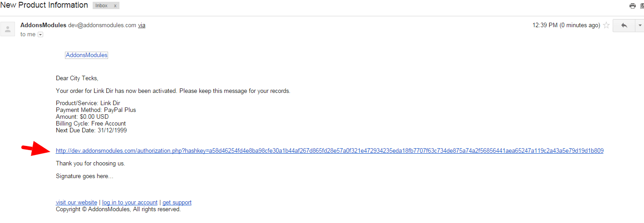This screenshot has width=644, height=223.
Task: Click the Inbox label tag
Action: pos(102,6)
